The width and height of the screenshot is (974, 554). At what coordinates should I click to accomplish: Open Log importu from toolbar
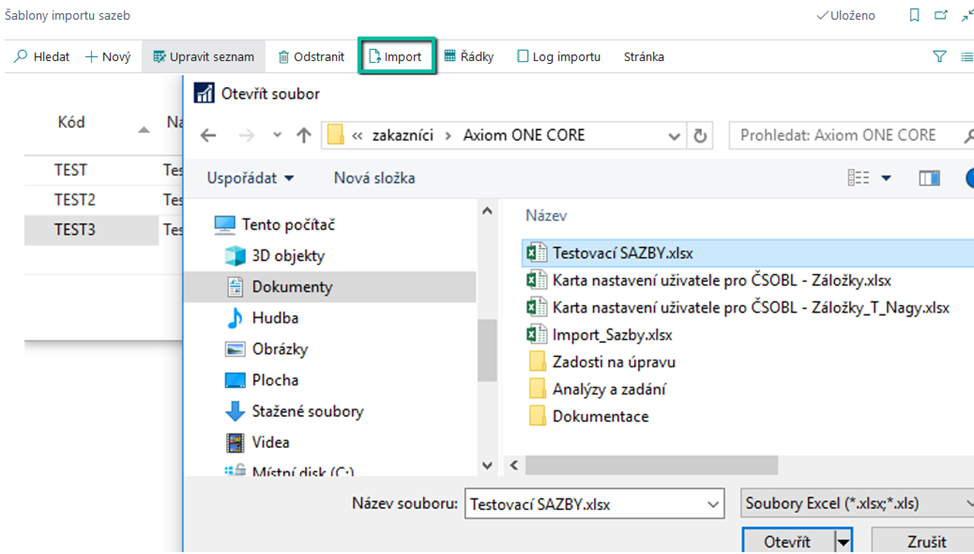pyautogui.click(x=558, y=57)
